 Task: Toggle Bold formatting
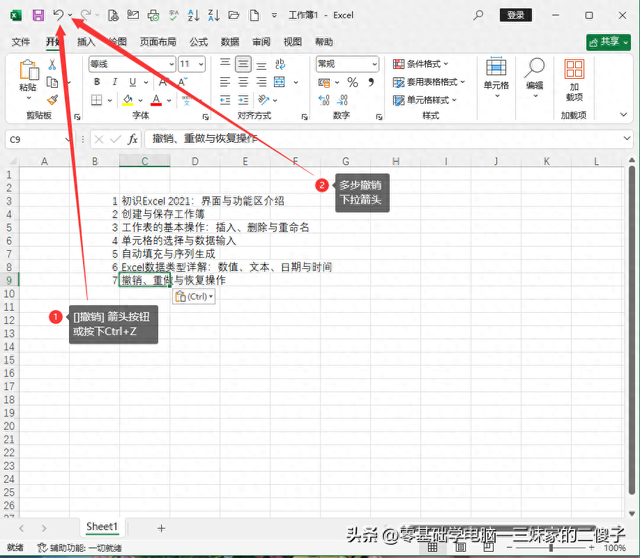97,82
